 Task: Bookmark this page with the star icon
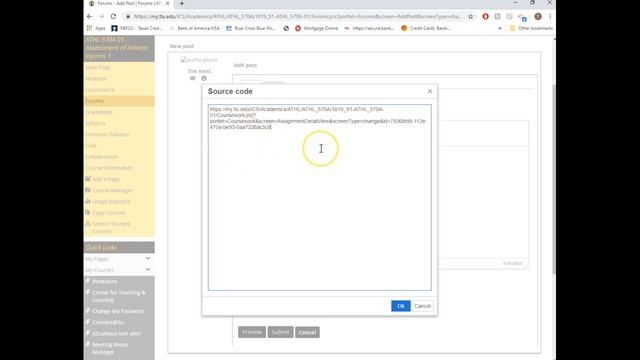(x=471, y=17)
